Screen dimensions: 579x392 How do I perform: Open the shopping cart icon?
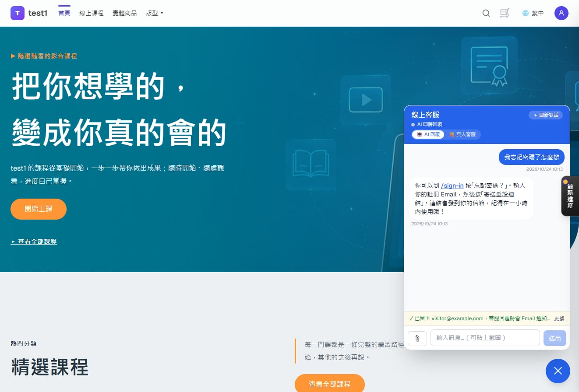pyautogui.click(x=505, y=13)
